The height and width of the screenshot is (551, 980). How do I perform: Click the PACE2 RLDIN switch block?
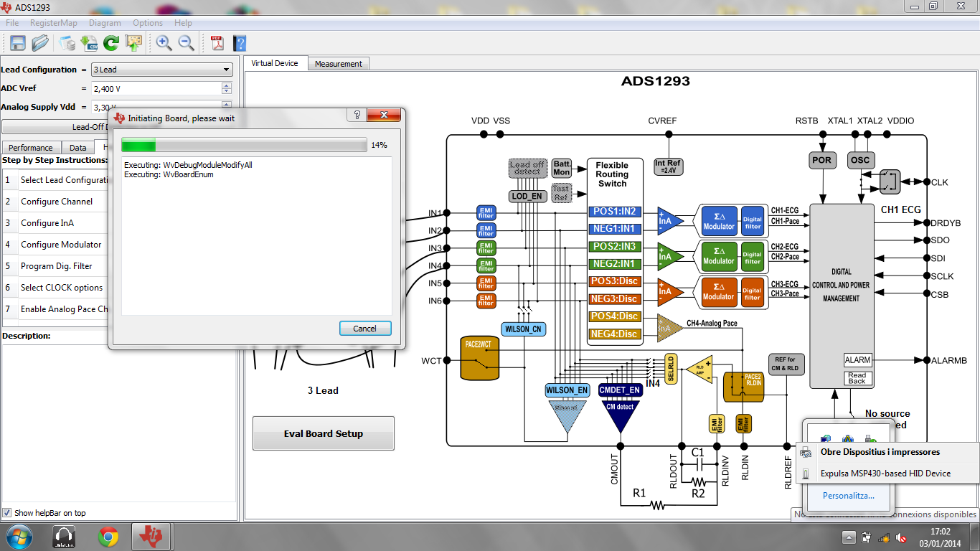[744, 387]
